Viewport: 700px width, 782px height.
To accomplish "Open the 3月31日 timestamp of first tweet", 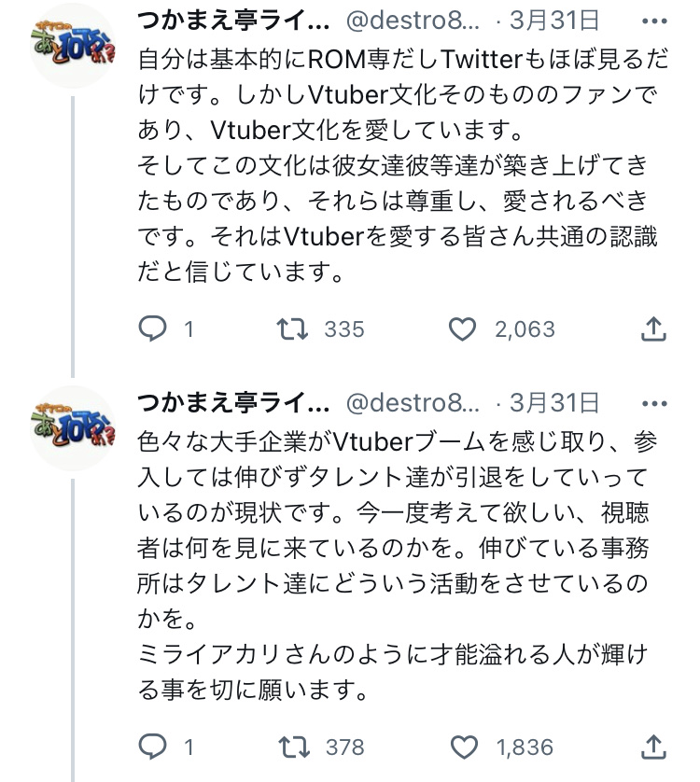I will point(553,21).
